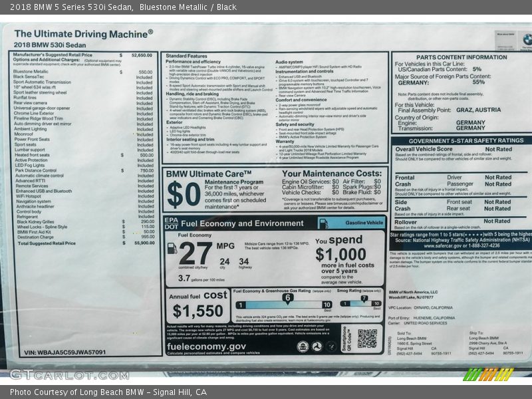Open the fueleconomy.gov link
The width and height of the screenshot is (532, 399).
206,346
